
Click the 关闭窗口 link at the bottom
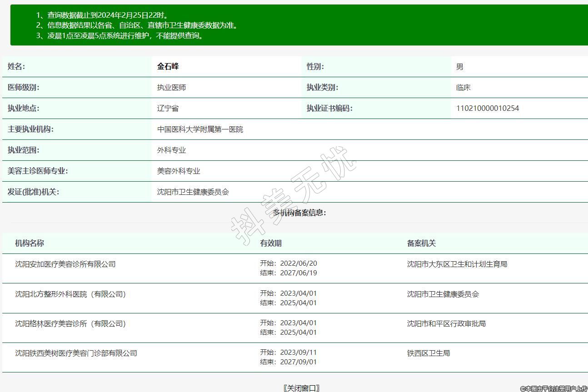click(x=301, y=387)
